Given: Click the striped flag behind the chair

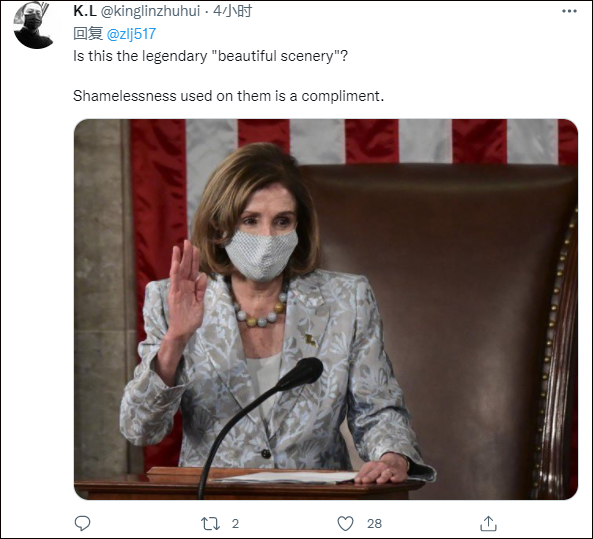Looking at the screenshot, I should 352,142.
